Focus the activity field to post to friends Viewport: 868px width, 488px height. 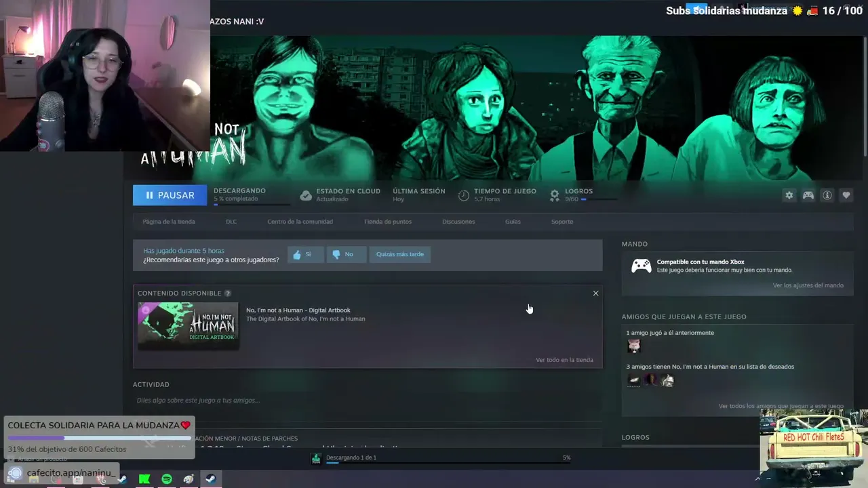pyautogui.click(x=367, y=401)
